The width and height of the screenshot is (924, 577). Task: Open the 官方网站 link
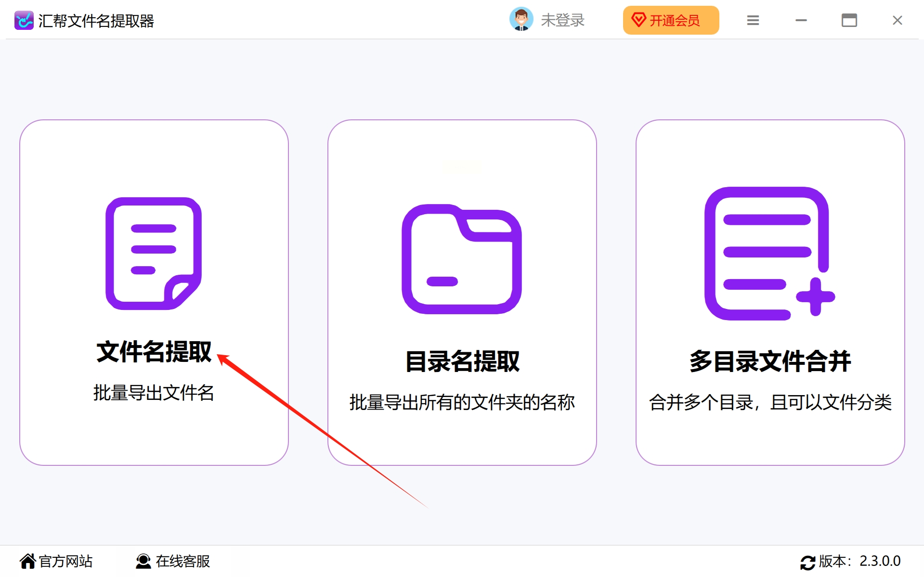point(65,561)
